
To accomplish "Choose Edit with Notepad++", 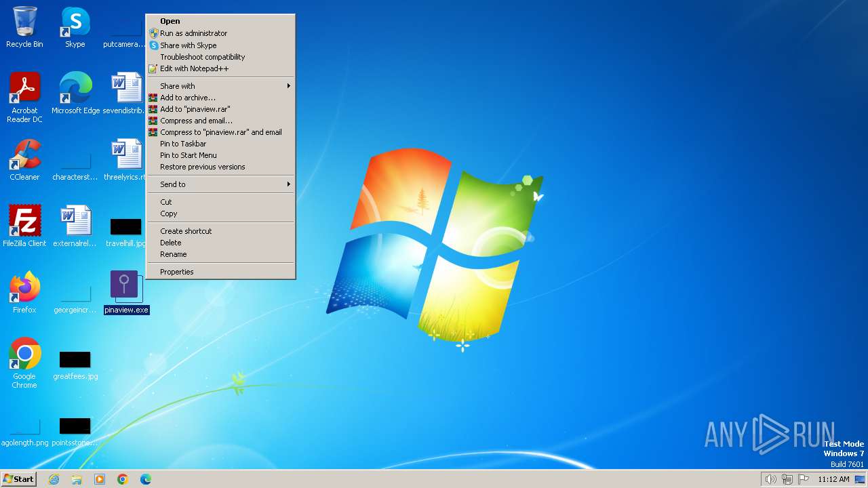I will point(221,68).
